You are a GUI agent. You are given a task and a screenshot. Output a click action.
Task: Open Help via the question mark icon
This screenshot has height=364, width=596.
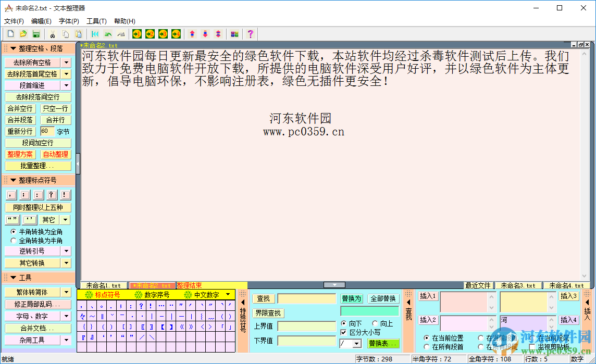[251, 34]
